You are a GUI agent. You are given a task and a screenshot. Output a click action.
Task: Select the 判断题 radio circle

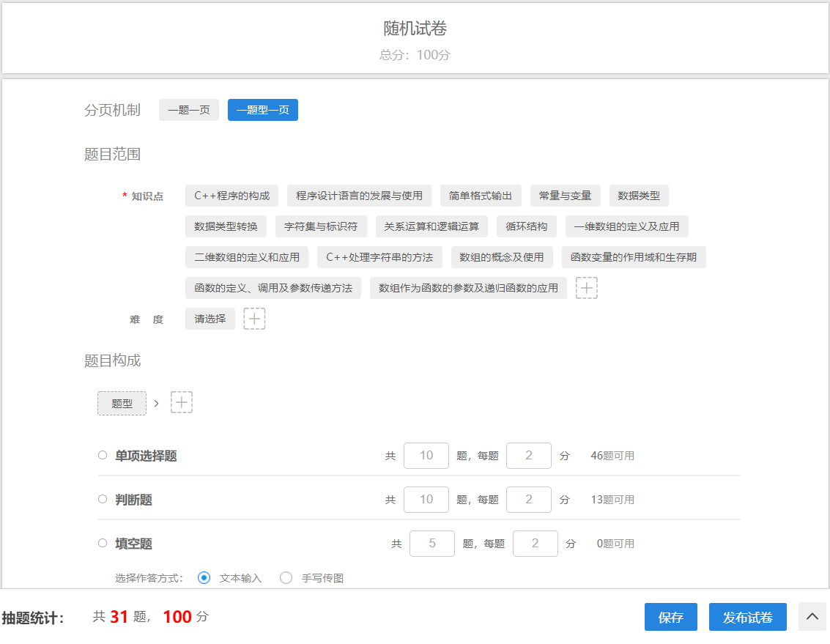click(x=103, y=499)
